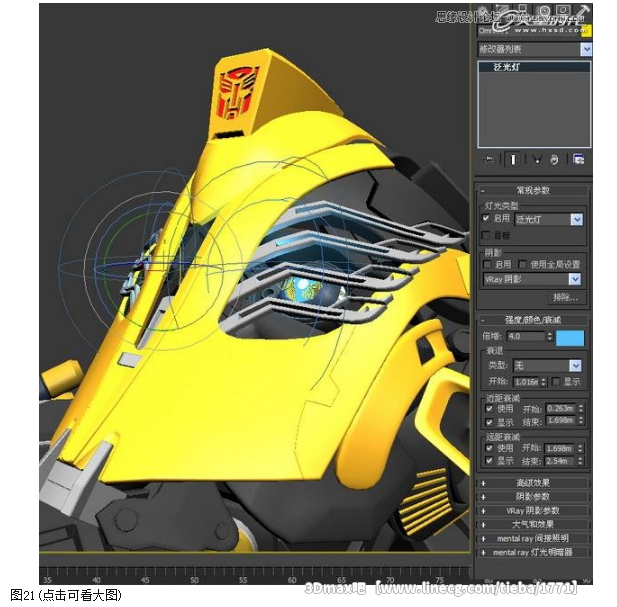Click 图21 (点击可看大图) caption link
Image resolution: width=617 pixels, height=607 pixels.
click(66, 595)
